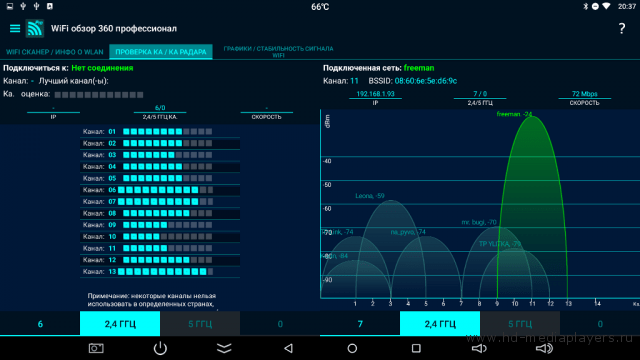Open the hamburger navigation menu
This screenshot has height=360, width=640.
pyautogui.click(x=15, y=28)
